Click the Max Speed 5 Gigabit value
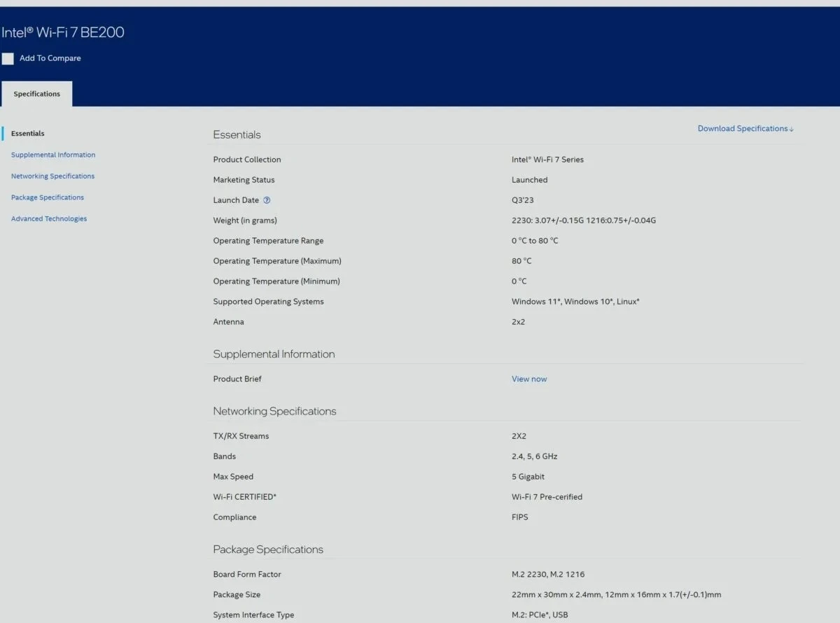The width and height of the screenshot is (840, 623). [528, 477]
